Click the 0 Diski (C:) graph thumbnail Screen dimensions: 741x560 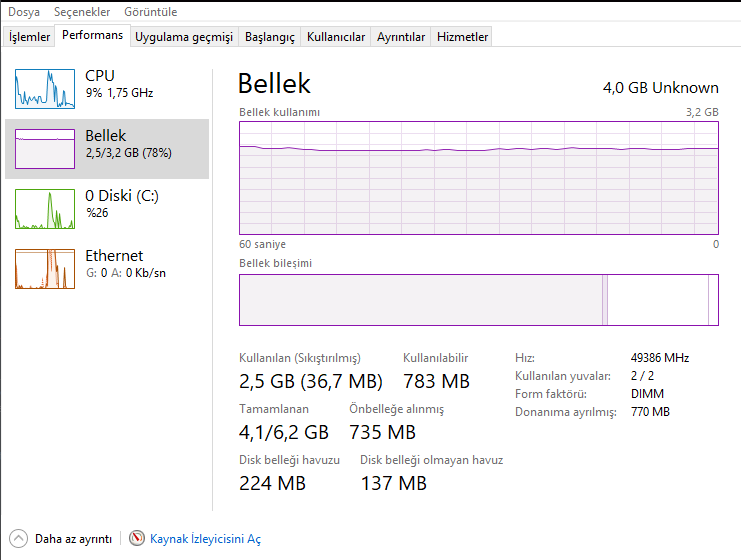click(45, 208)
